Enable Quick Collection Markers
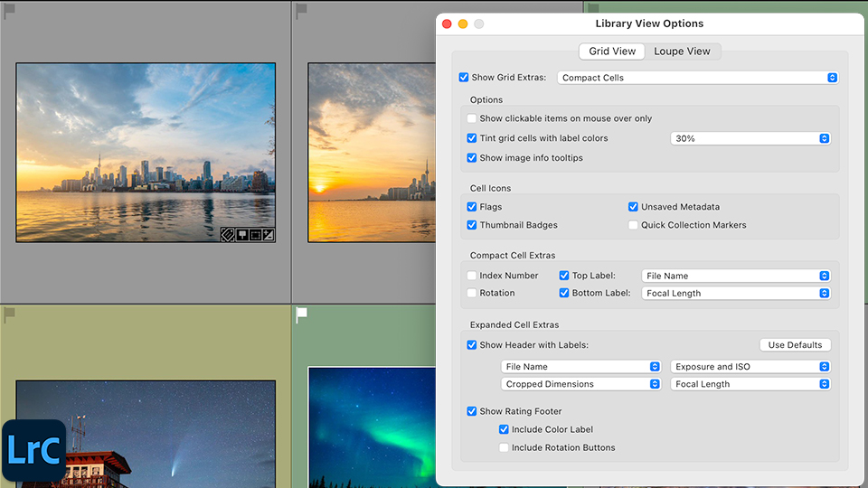Viewport: 868px width, 488px height. 633,225
